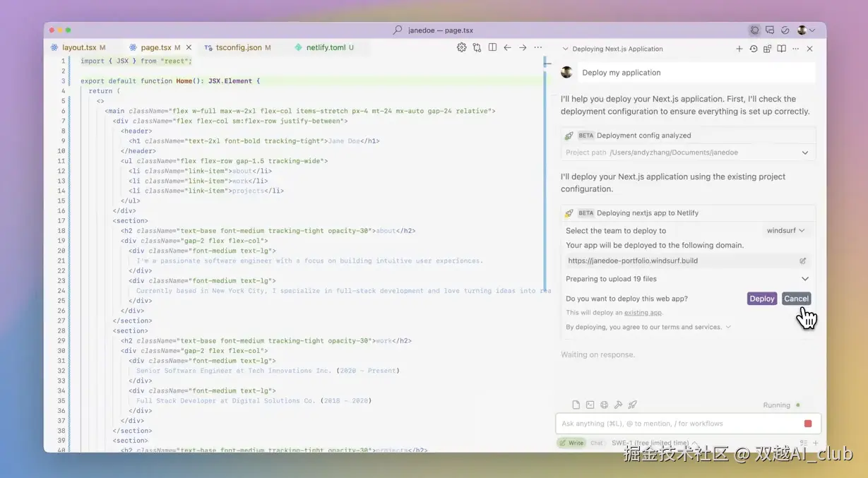
Task: Open Cascade panel more options ellipsis
Action: [796, 49]
